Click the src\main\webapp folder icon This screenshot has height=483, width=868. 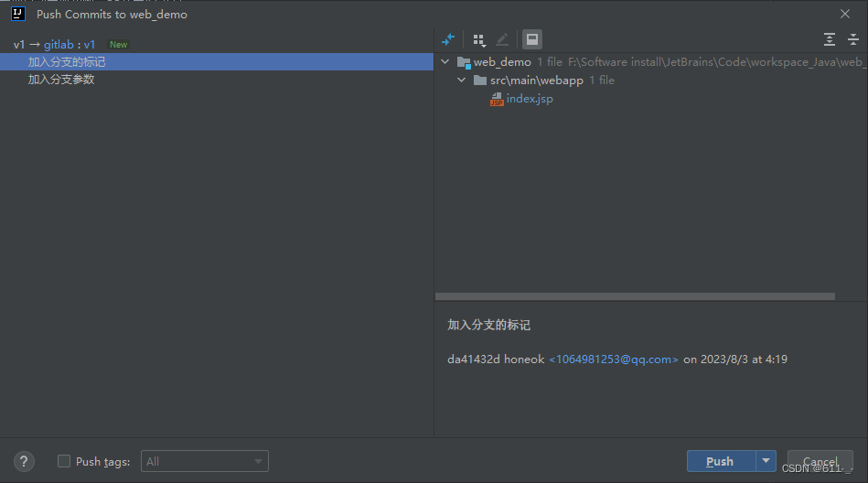click(x=480, y=80)
